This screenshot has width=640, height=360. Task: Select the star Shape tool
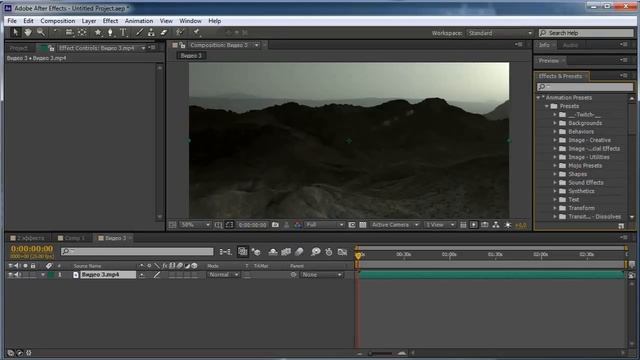[98, 32]
